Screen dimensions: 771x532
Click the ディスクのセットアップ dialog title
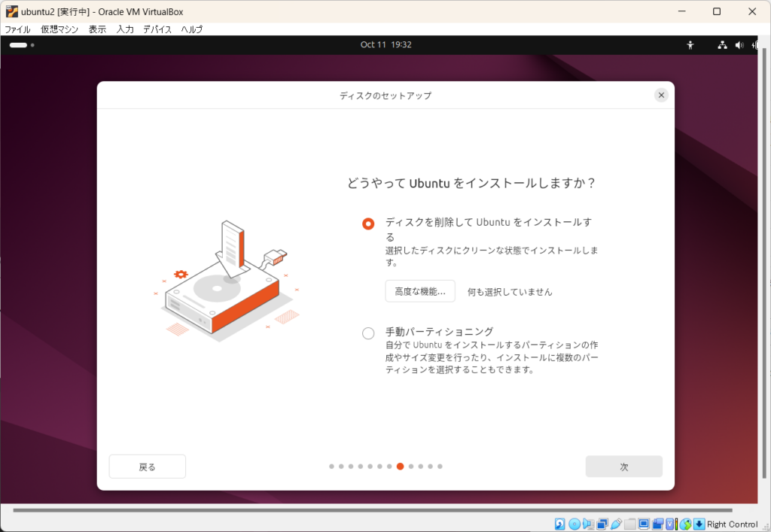point(385,96)
